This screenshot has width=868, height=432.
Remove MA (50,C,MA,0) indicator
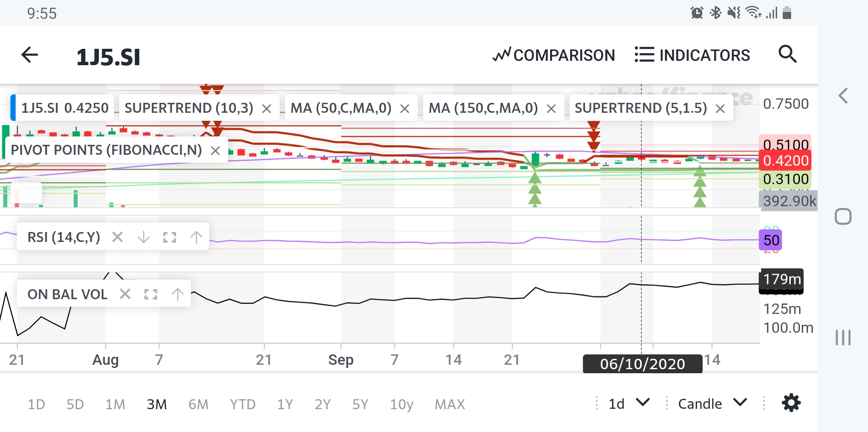[405, 108]
